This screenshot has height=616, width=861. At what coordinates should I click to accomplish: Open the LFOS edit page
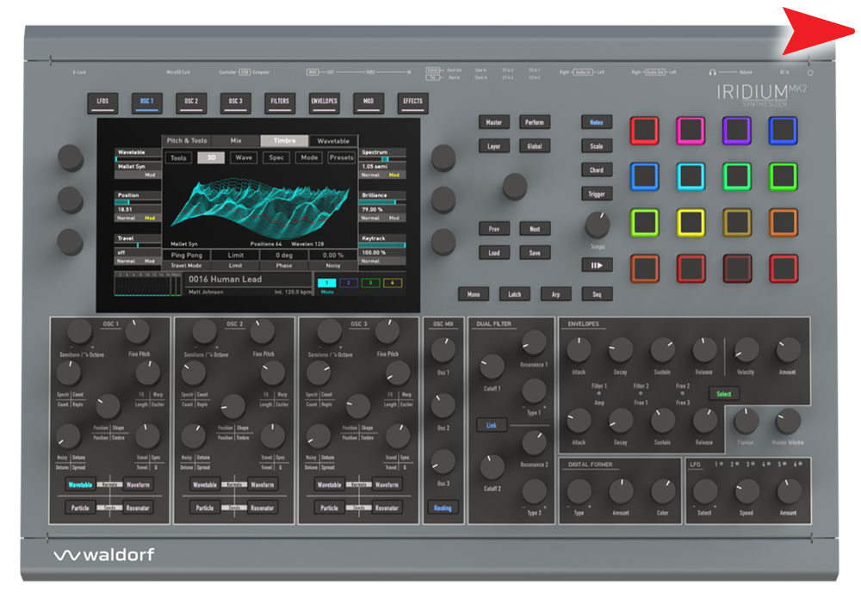(103, 101)
